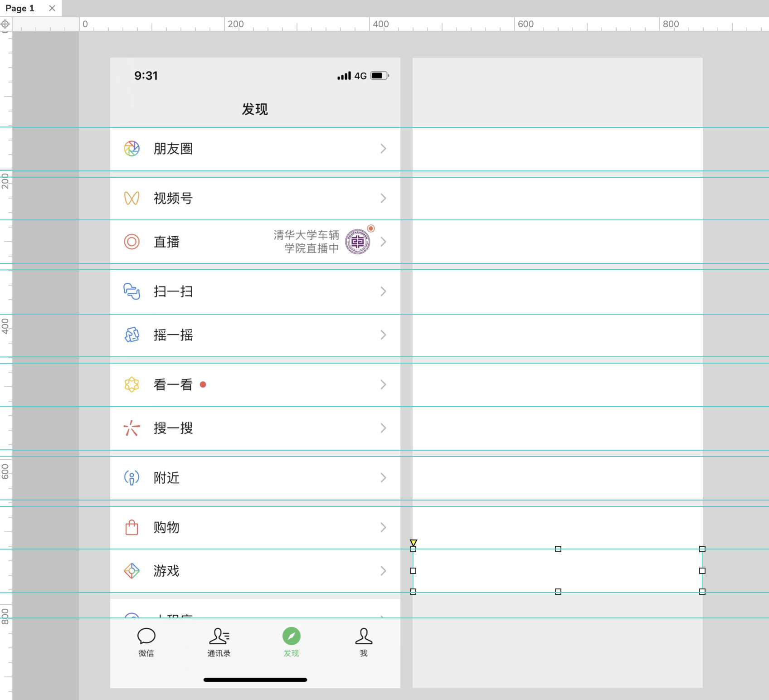This screenshot has height=700, width=769.
Task: Click the middle-right resize handle of selection
Action: (x=702, y=571)
